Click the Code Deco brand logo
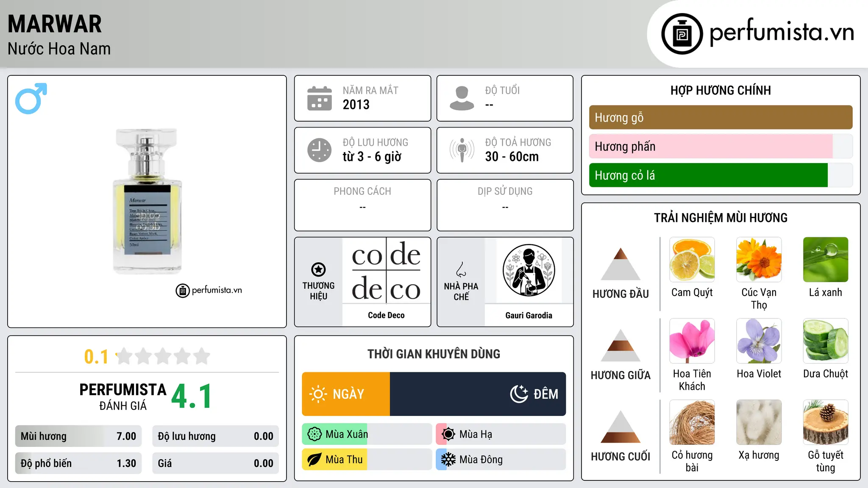 386,271
